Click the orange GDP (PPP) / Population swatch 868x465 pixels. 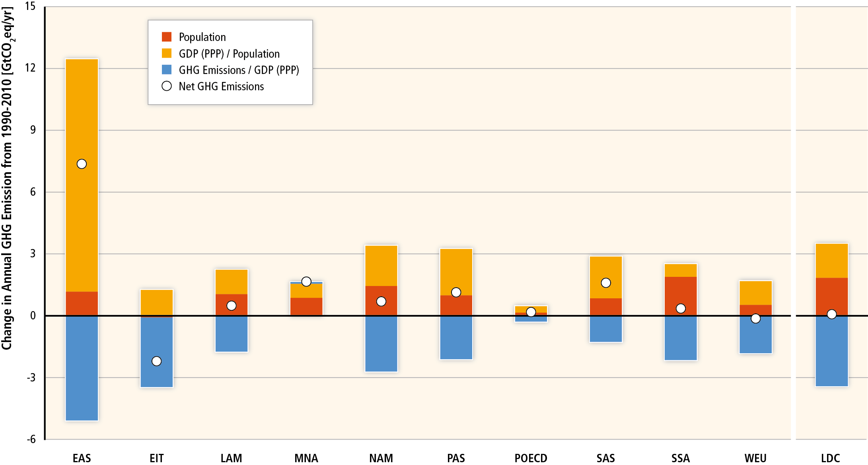point(167,53)
